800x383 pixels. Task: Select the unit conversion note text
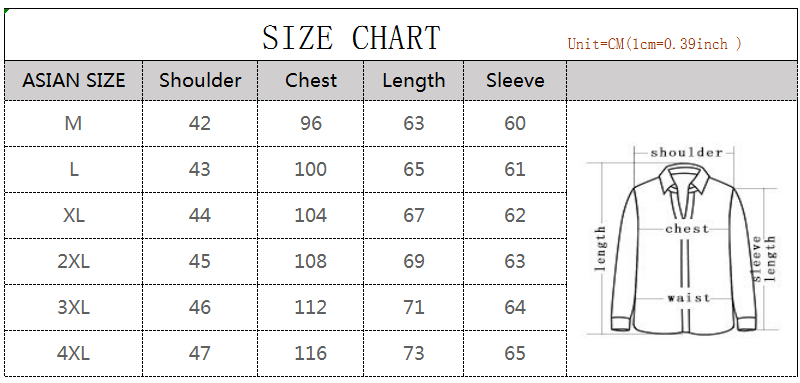point(655,44)
